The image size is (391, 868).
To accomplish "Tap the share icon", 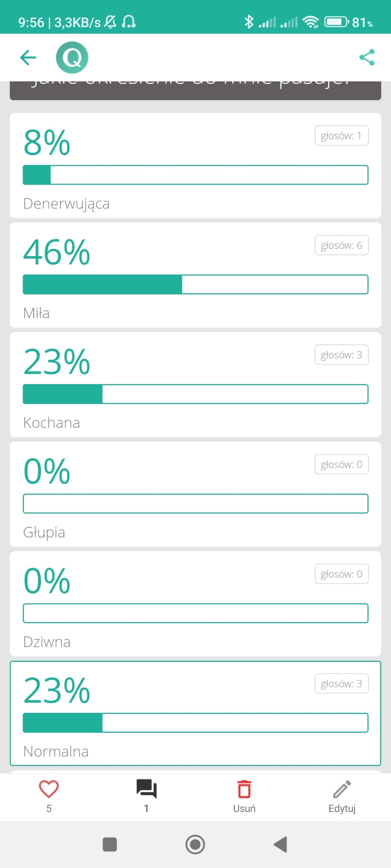I will (x=367, y=57).
